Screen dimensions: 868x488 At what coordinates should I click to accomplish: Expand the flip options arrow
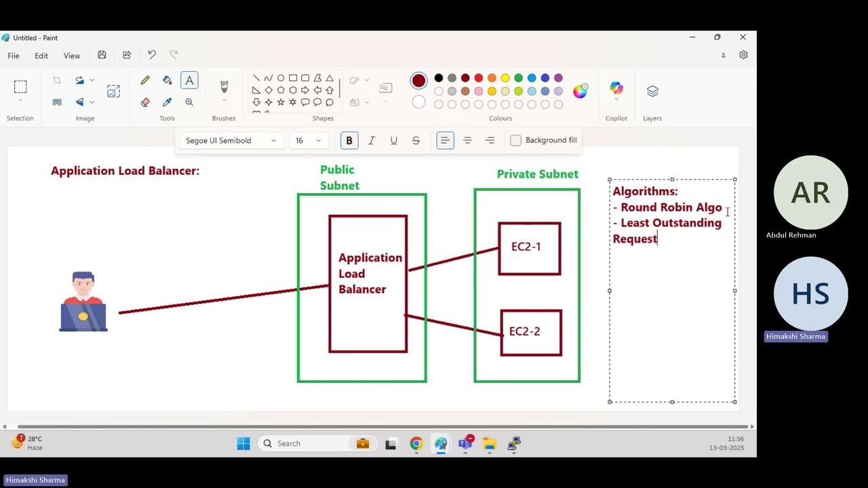[x=92, y=102]
